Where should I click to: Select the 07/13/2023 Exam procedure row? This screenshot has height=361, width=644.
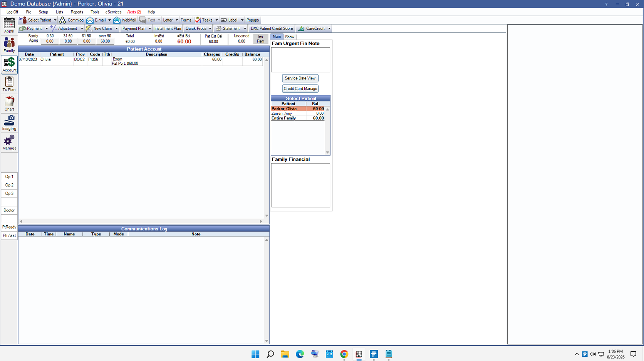click(141, 61)
